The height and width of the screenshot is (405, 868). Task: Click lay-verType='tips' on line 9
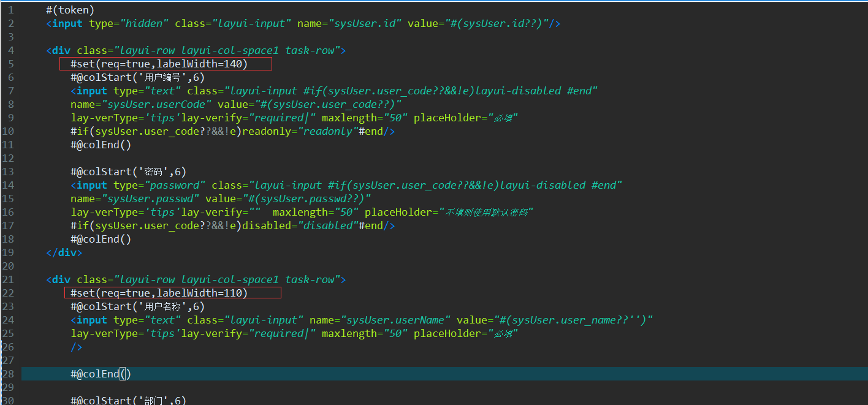tap(126, 118)
